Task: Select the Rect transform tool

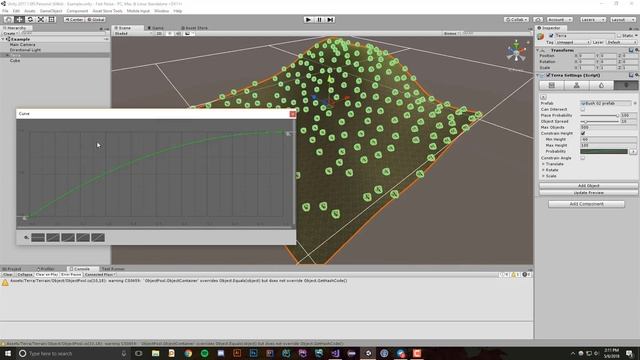Action: 52,19
